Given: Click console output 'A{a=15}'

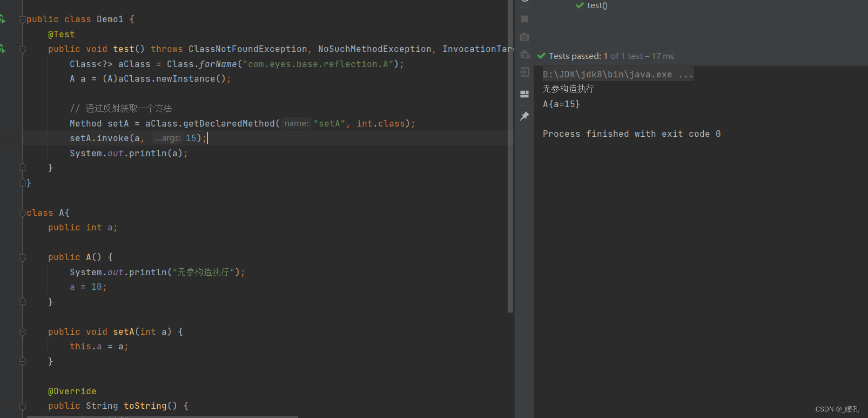Looking at the screenshot, I should point(561,104).
